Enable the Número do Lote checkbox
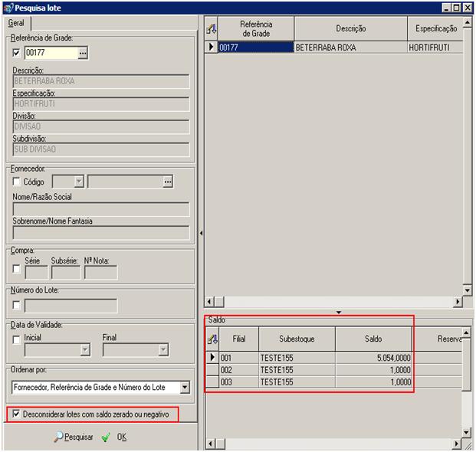The height and width of the screenshot is (452, 476). (x=18, y=306)
